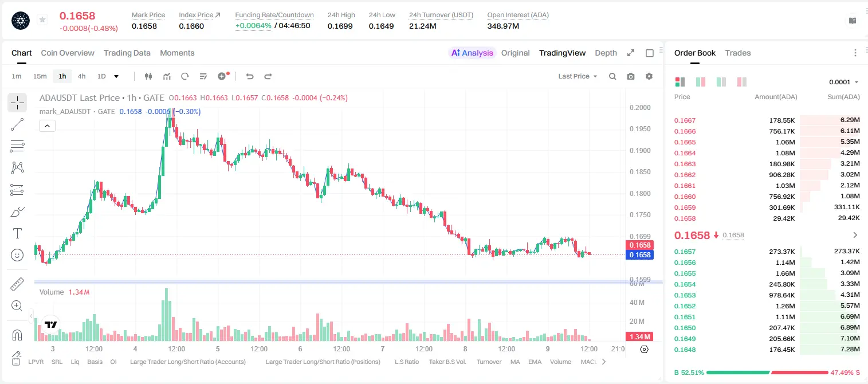Toggle the square layout checkbox near Depth

pos(650,53)
